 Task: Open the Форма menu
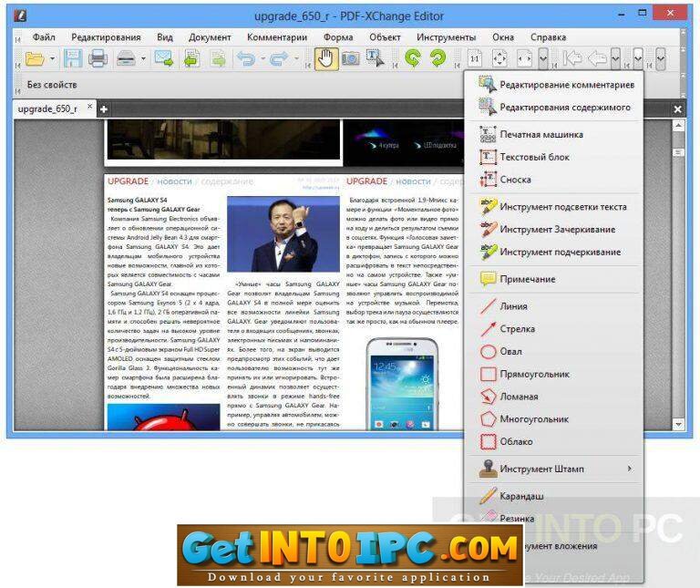click(x=338, y=37)
